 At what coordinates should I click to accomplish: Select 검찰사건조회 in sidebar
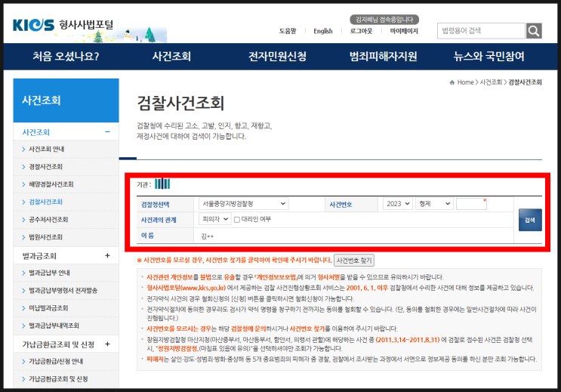45,202
